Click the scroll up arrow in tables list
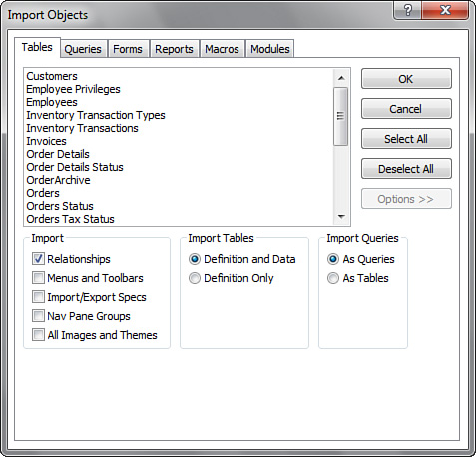 point(341,78)
